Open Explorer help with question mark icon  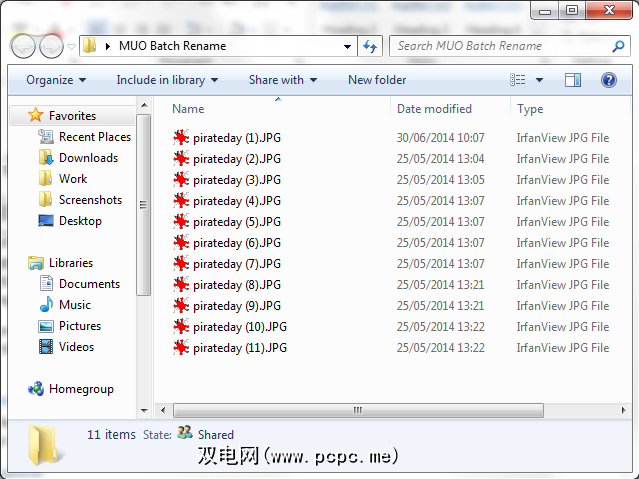[x=608, y=80]
